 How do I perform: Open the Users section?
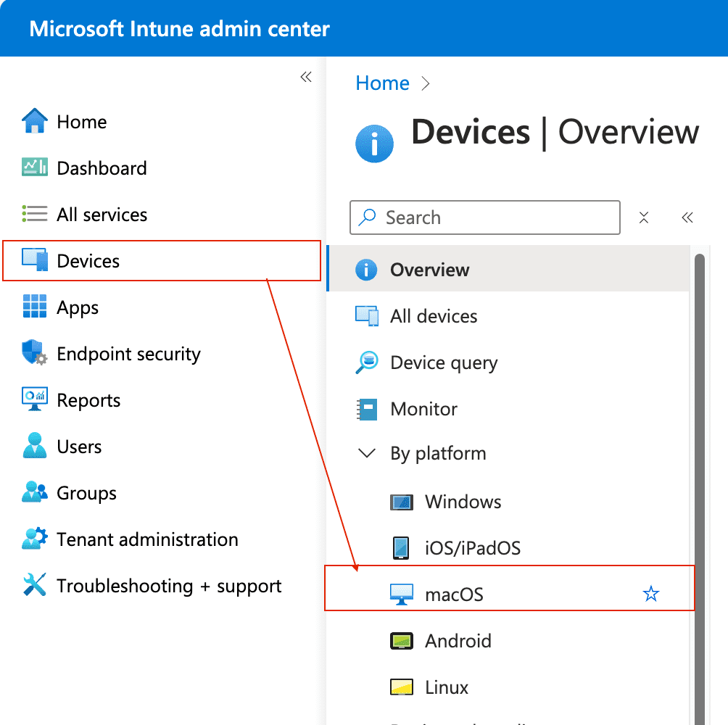click(79, 447)
